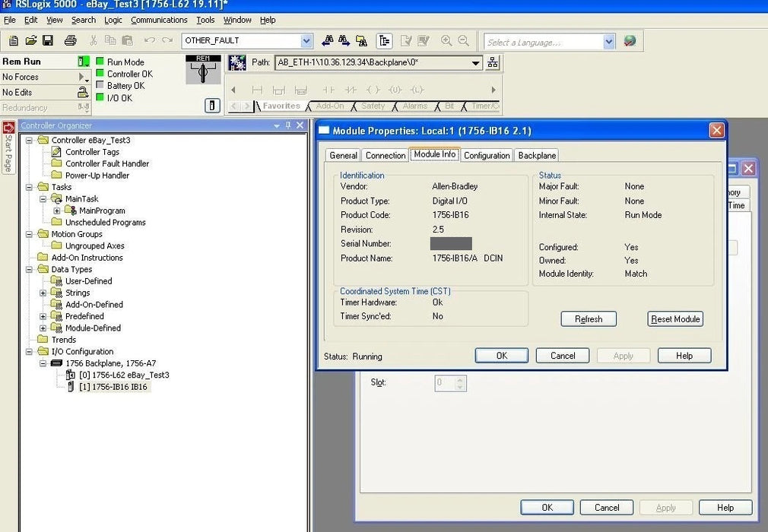Open the Start Page side tab
768x532 pixels.
coord(8,147)
